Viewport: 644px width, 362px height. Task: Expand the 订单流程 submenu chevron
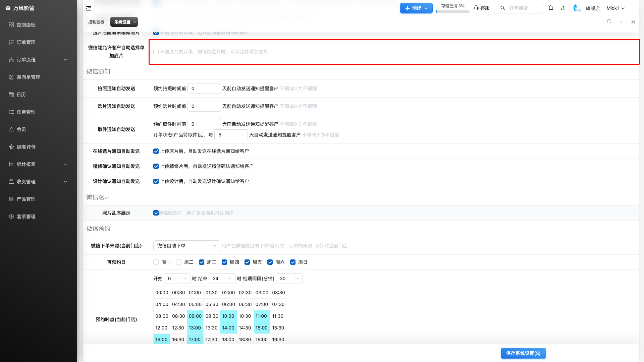point(65,60)
